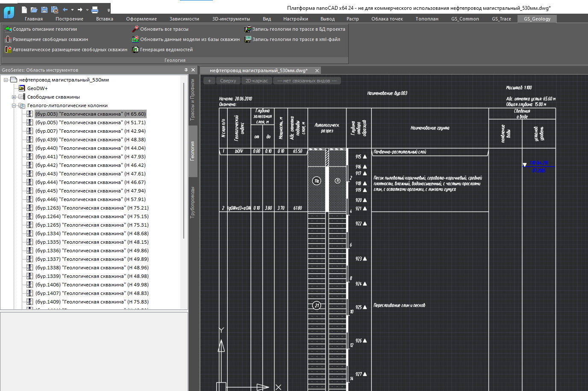Open the Трубопроводы vertical side tab

pos(193,202)
